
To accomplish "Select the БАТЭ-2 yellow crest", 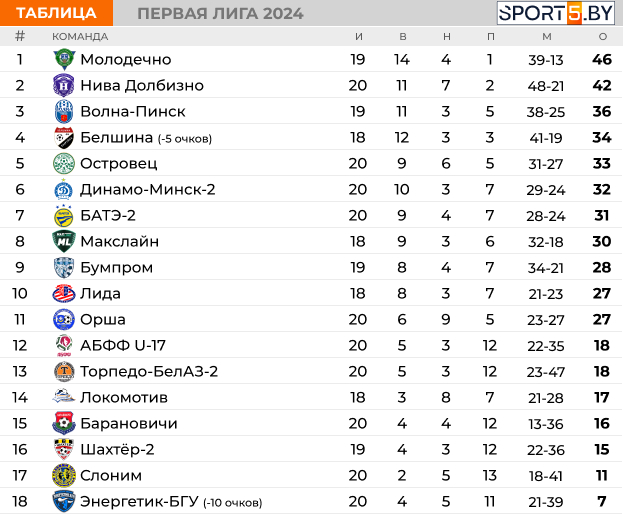I will (64, 215).
